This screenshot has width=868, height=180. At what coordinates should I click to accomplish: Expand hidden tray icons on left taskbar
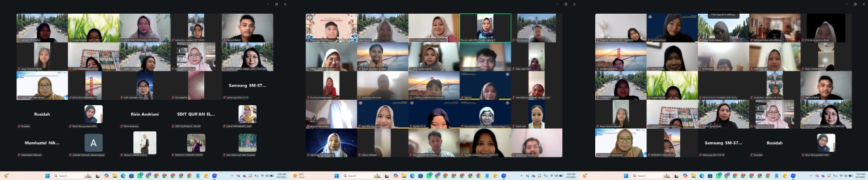click(x=232, y=176)
